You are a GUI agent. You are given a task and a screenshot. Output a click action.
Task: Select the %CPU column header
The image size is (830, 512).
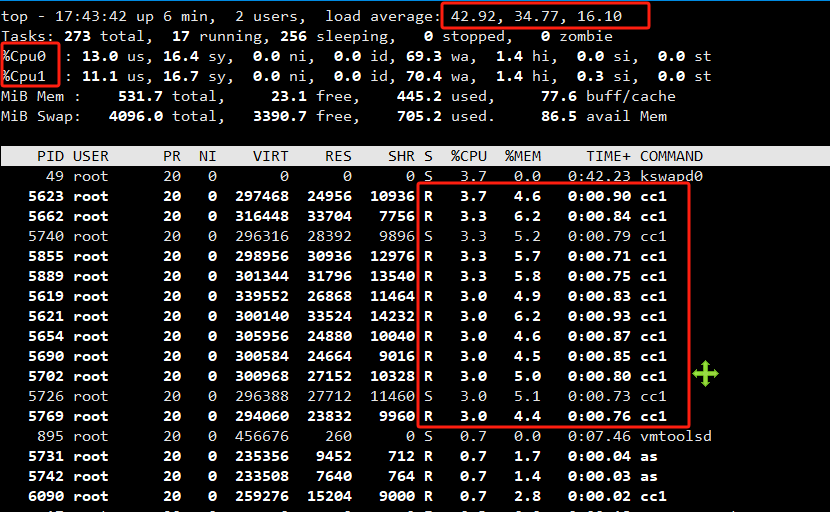(468, 156)
